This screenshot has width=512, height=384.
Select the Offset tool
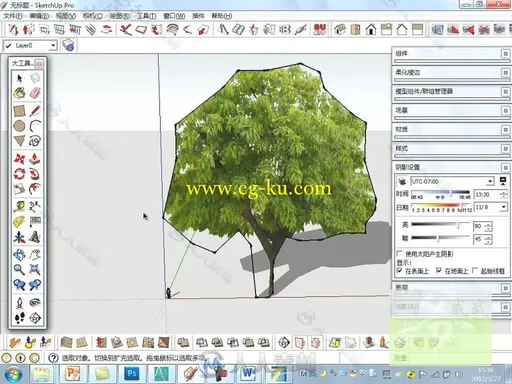coord(35,189)
